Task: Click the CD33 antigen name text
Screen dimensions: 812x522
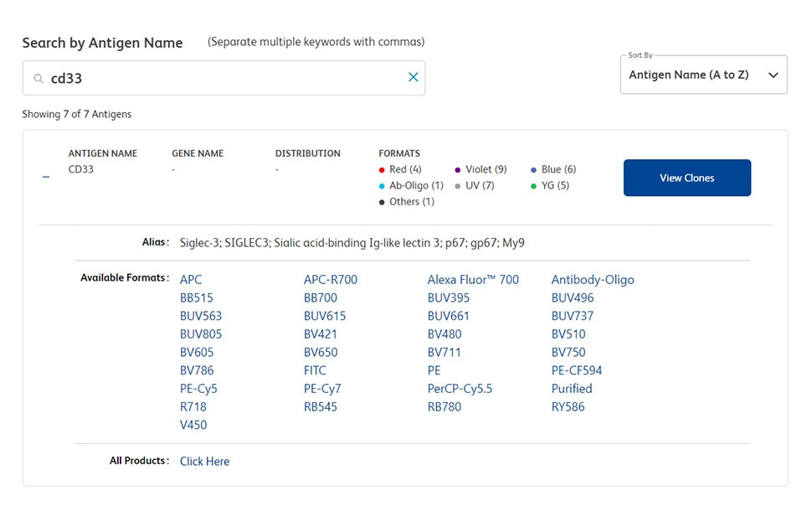Action: click(x=81, y=169)
